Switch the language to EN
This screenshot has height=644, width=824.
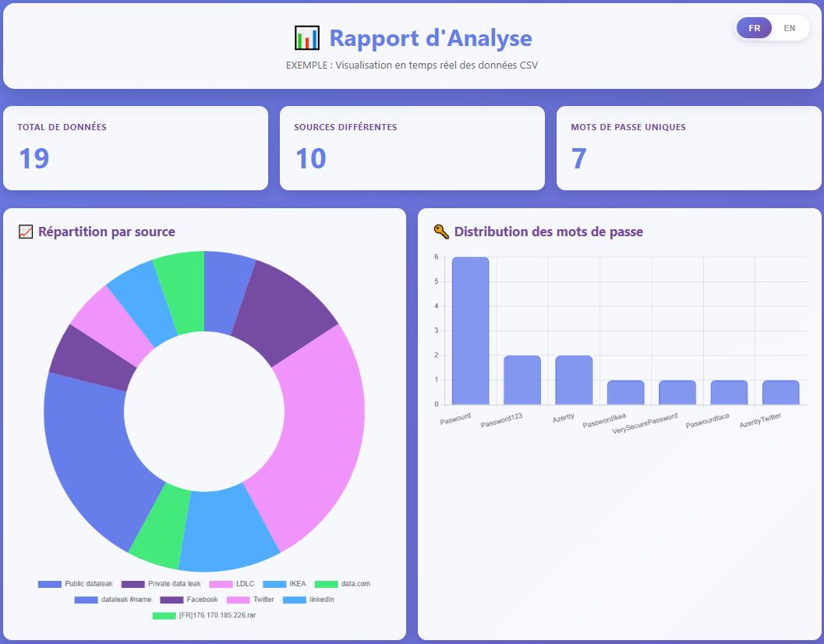coord(789,28)
